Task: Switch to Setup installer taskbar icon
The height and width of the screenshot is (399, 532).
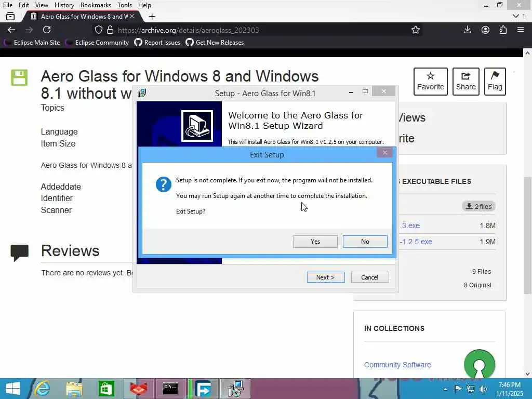Action: point(235,389)
